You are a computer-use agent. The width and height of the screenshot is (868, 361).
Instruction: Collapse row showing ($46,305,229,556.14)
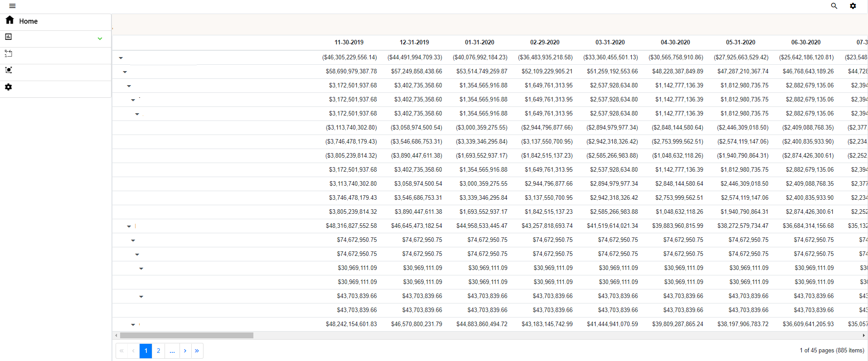(x=121, y=58)
